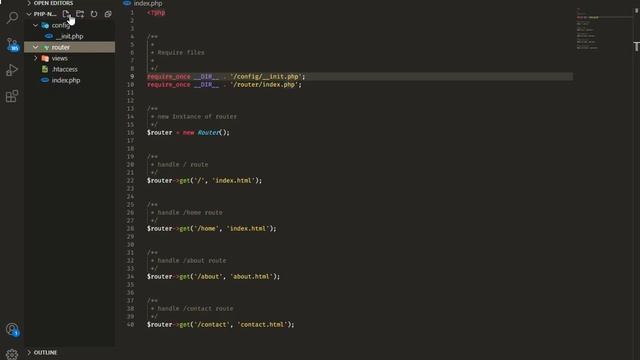Select the router folder row
The image size is (640, 360).
pyautogui.click(x=69, y=47)
